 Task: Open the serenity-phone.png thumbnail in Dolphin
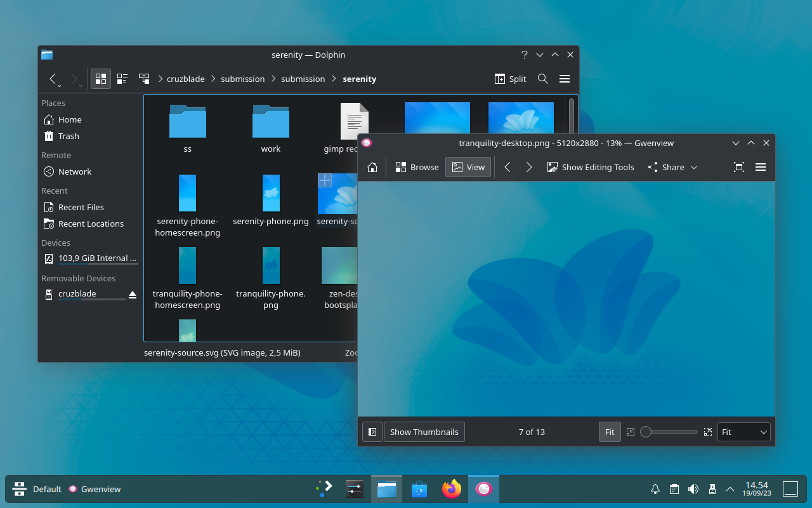pyautogui.click(x=271, y=194)
